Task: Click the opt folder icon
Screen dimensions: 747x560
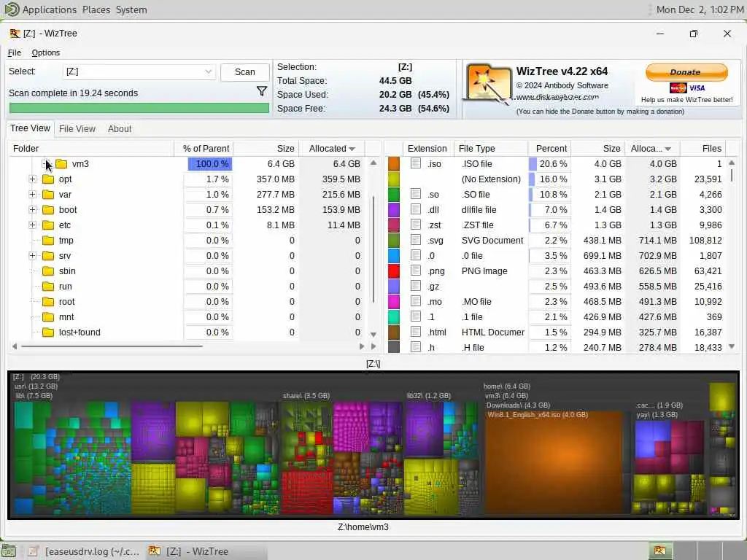Action: [x=47, y=179]
